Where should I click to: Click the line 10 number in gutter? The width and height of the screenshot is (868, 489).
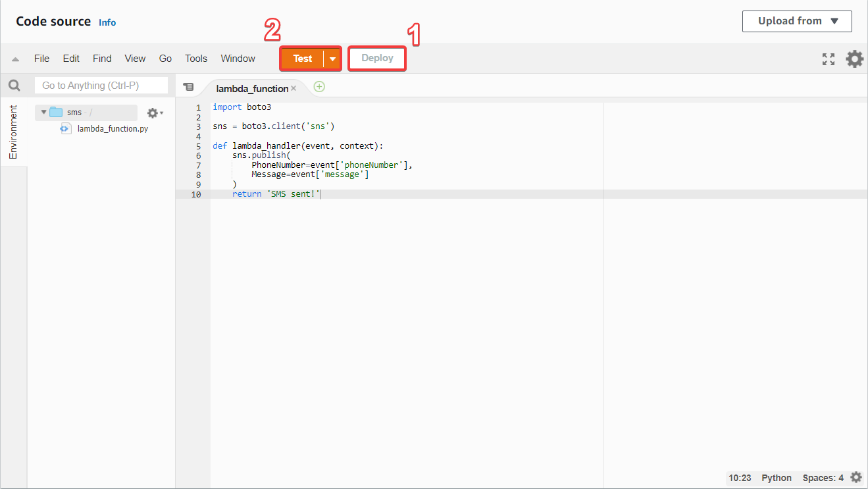pyautogui.click(x=196, y=194)
